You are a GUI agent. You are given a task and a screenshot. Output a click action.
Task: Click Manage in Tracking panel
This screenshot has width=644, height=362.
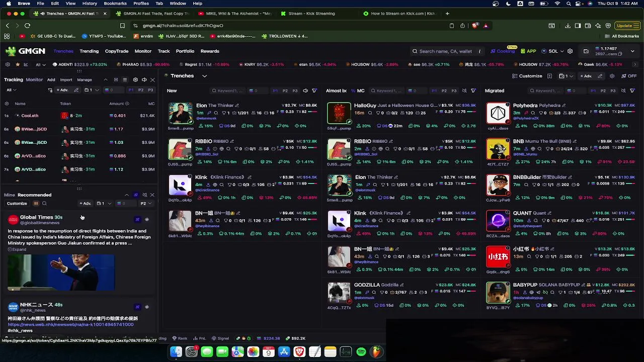tap(85, 79)
